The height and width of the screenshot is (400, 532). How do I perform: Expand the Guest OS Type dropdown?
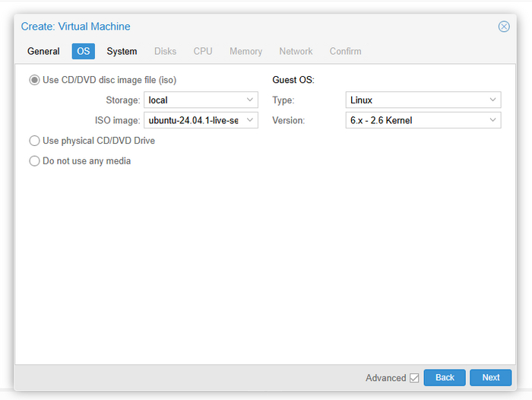point(492,100)
